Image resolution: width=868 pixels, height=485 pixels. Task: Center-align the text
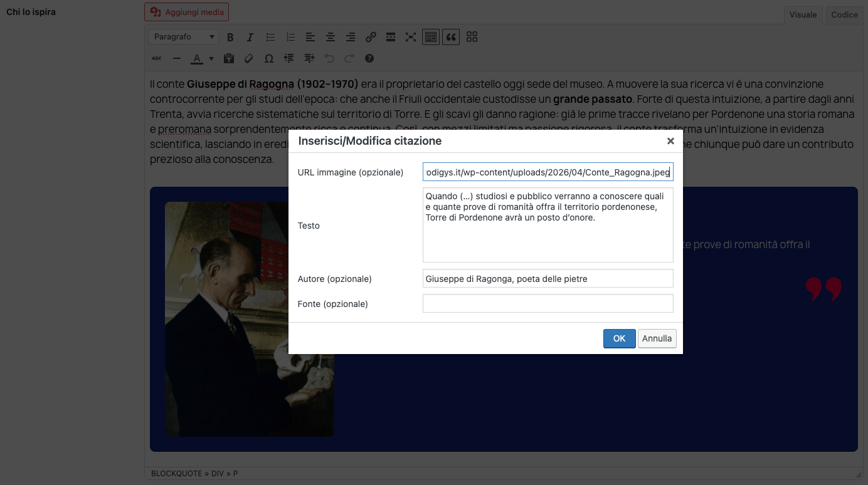(x=331, y=37)
